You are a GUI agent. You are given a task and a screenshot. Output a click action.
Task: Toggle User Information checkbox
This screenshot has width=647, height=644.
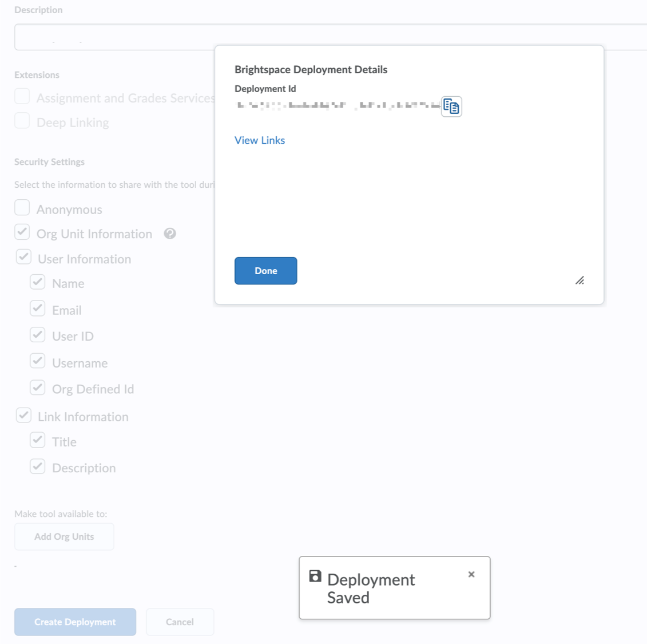(x=23, y=257)
